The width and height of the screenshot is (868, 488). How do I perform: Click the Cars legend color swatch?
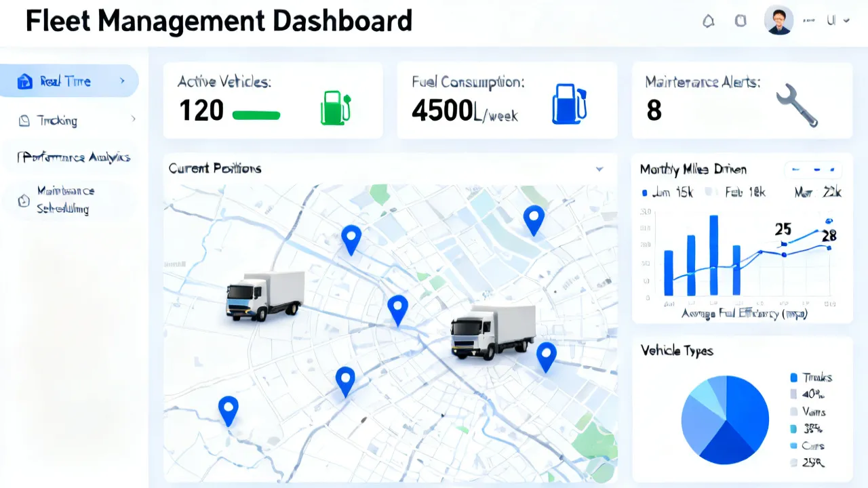pyautogui.click(x=793, y=446)
